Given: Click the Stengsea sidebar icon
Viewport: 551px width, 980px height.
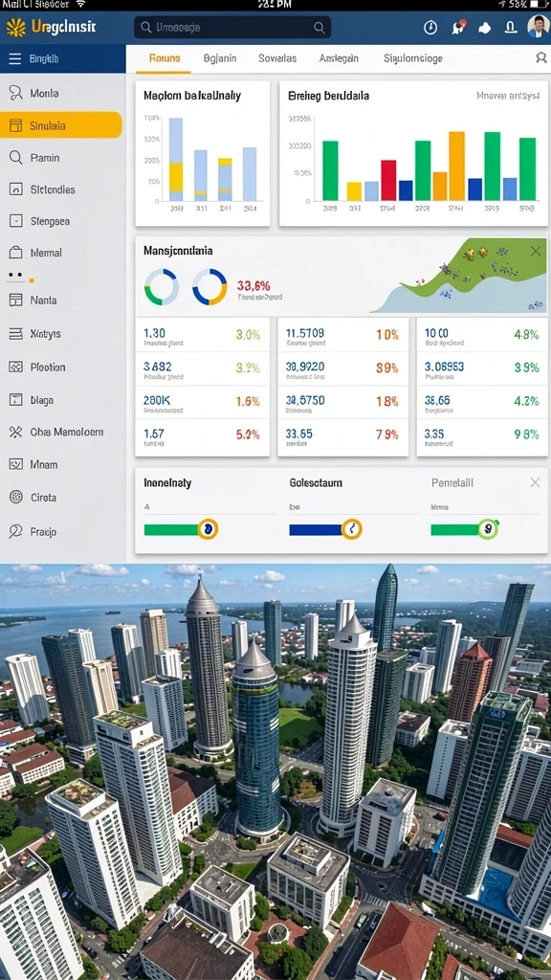Looking at the screenshot, I should pyautogui.click(x=15, y=221).
